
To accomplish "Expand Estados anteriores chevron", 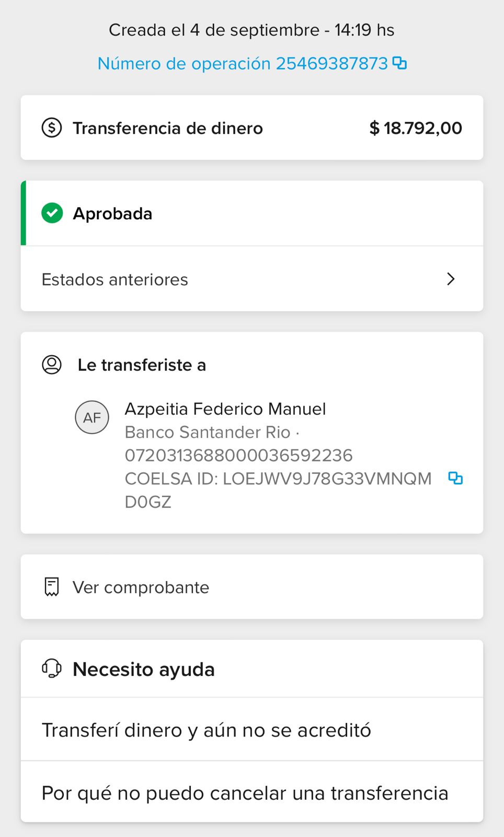I will click(x=451, y=279).
